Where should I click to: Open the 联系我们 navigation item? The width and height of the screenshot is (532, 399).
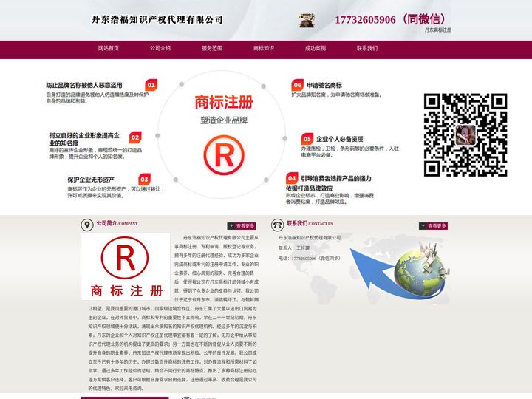click(366, 48)
